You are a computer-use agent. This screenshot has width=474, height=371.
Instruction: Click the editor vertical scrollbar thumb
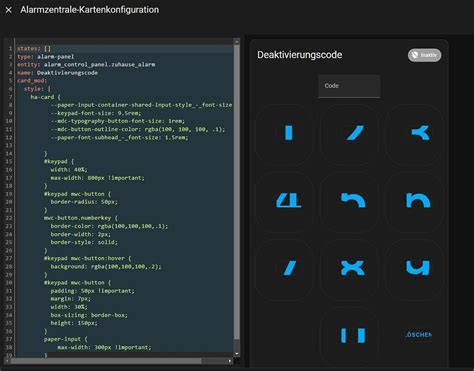tap(237, 193)
